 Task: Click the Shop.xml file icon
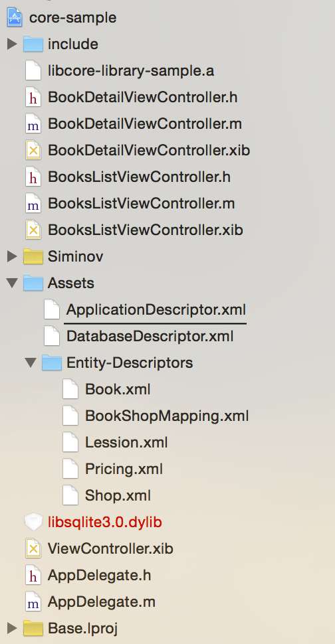[x=70, y=495]
